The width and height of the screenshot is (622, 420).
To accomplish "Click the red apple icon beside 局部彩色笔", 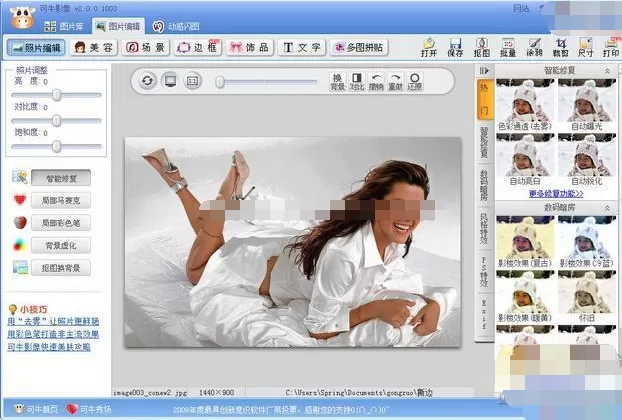I will tap(20, 222).
